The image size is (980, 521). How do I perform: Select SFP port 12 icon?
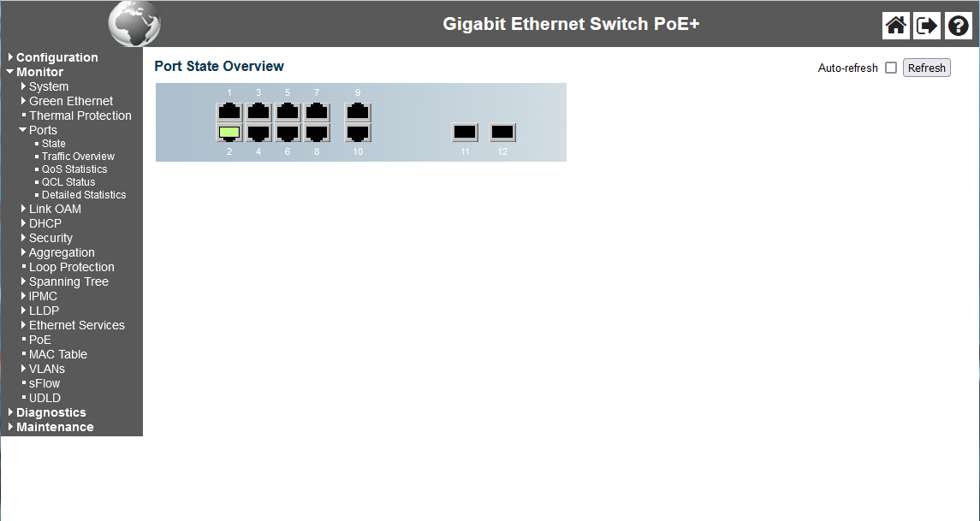click(502, 133)
